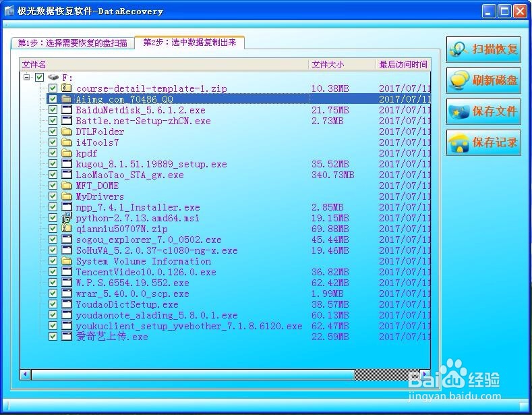Click the icon beside 爱奇艺上传.exe
This screenshot has height=415, width=532.
[67, 337]
